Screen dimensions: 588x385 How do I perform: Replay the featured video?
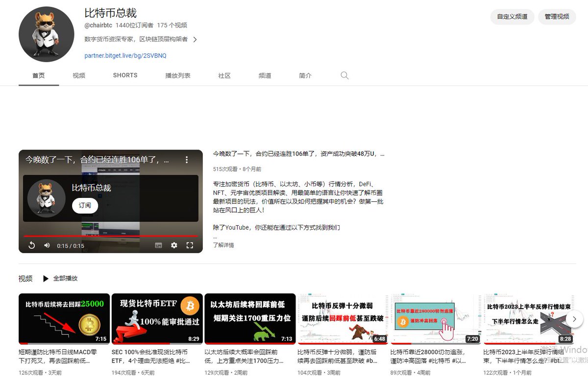click(x=31, y=245)
